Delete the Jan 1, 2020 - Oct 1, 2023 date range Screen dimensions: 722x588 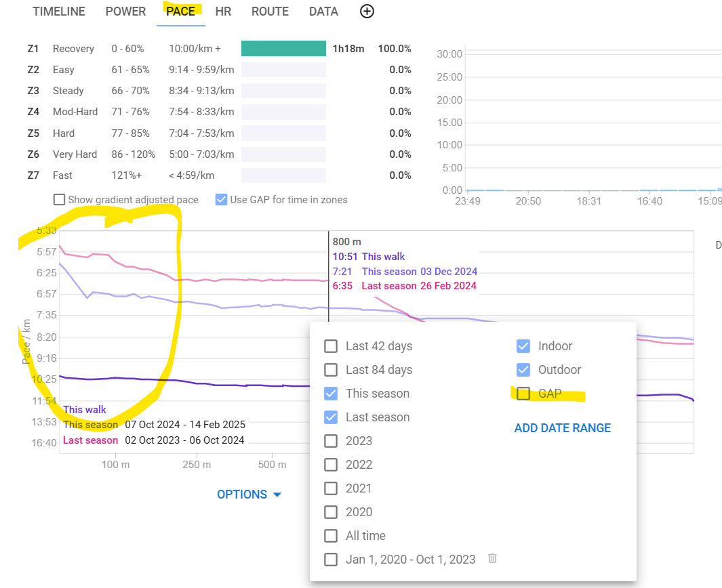tap(492, 559)
